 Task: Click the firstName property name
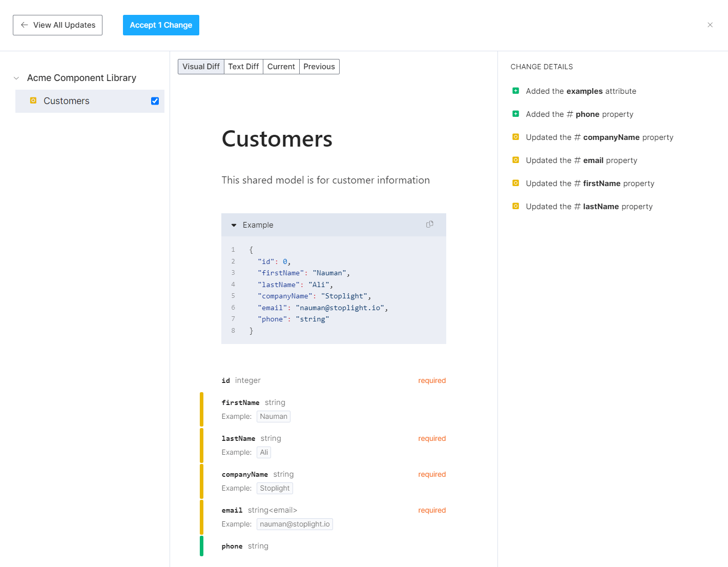point(240,402)
